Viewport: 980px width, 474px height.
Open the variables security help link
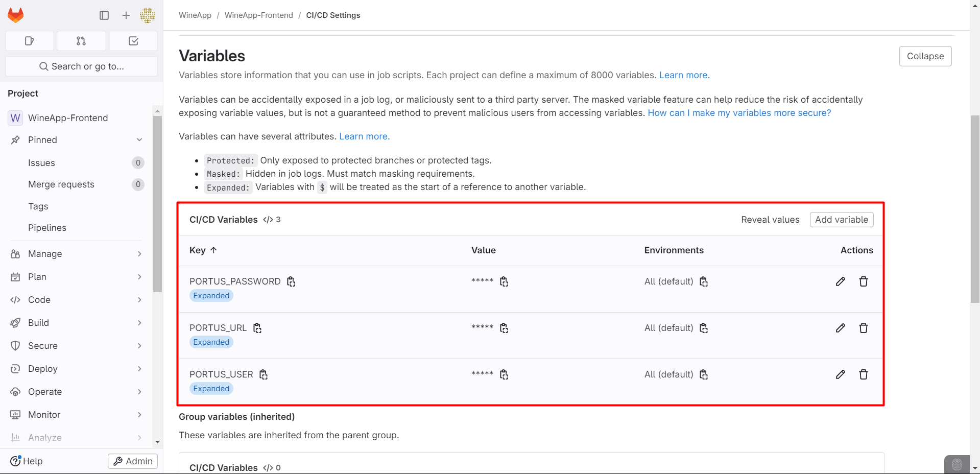click(739, 113)
